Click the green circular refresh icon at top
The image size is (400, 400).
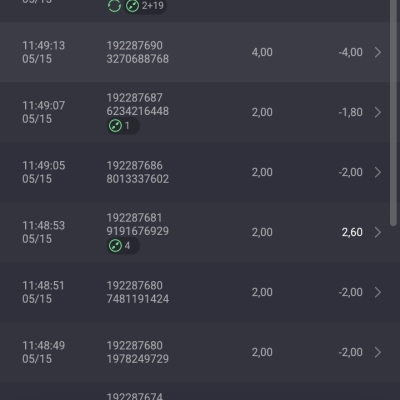(x=114, y=6)
